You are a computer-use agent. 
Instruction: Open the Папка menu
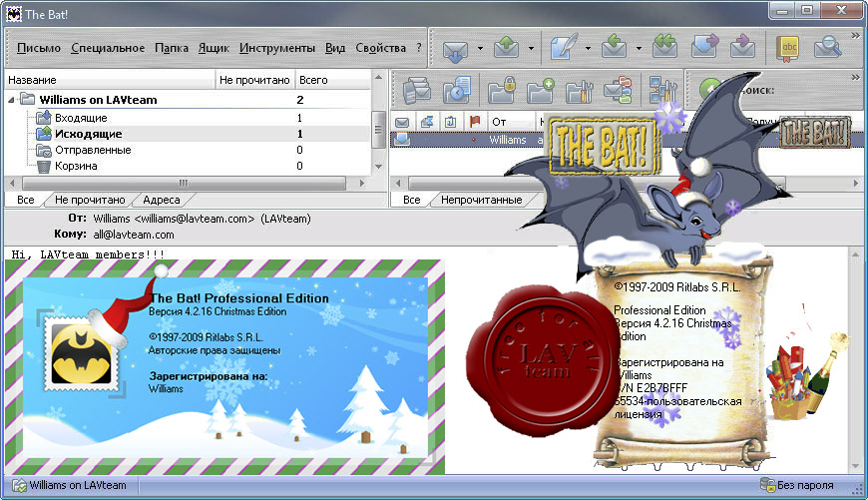pos(172,48)
